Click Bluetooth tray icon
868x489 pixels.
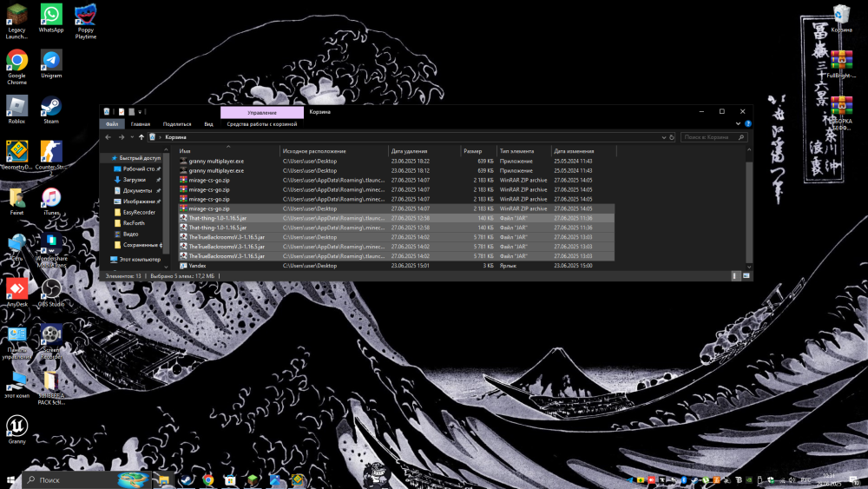click(684, 480)
